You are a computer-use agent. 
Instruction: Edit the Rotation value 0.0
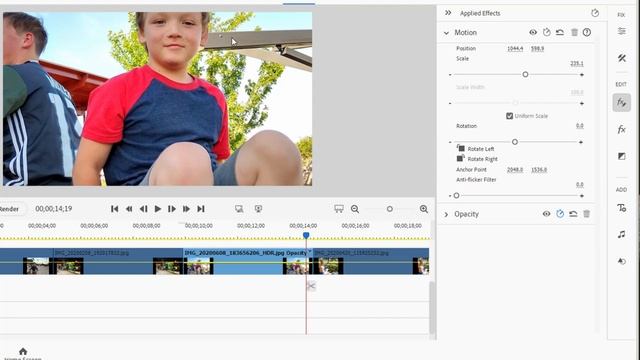tap(580, 126)
